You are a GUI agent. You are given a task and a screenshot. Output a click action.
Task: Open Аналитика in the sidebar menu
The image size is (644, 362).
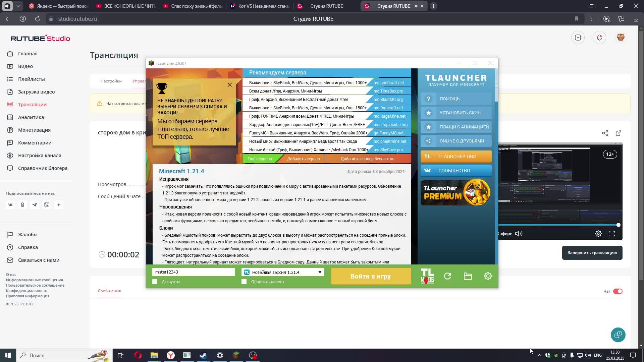coord(31,117)
